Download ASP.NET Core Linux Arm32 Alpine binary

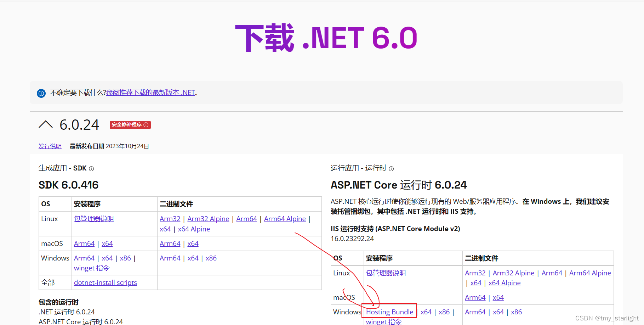(x=513, y=273)
